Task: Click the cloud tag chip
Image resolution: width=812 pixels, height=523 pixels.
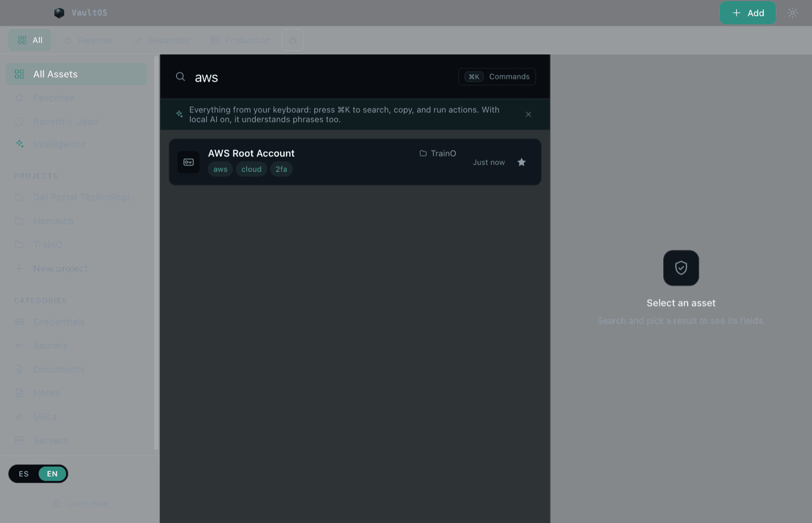Action: pyautogui.click(x=251, y=169)
